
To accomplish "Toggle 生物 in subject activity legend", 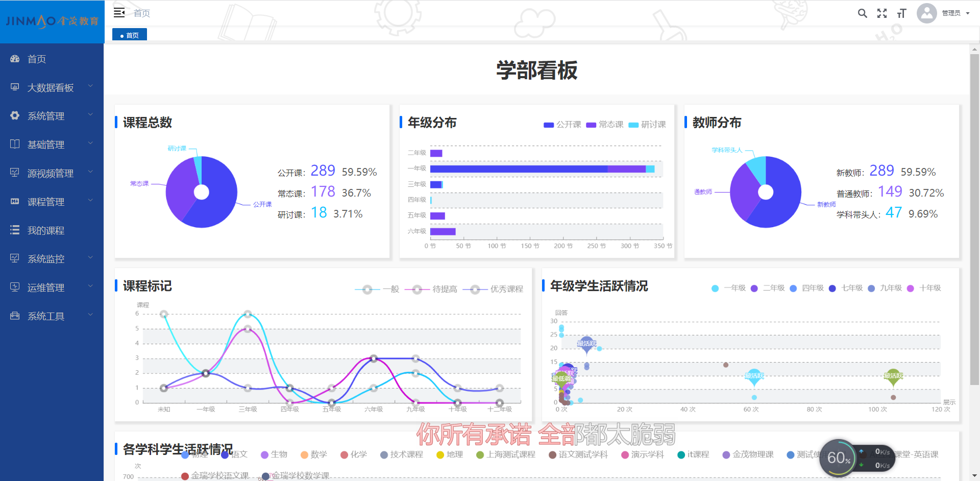I will 274,454.
